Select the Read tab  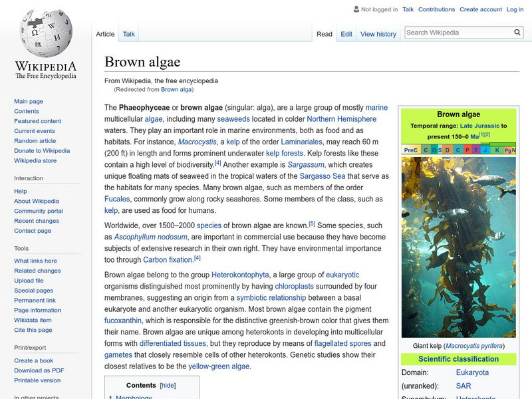[325, 34]
